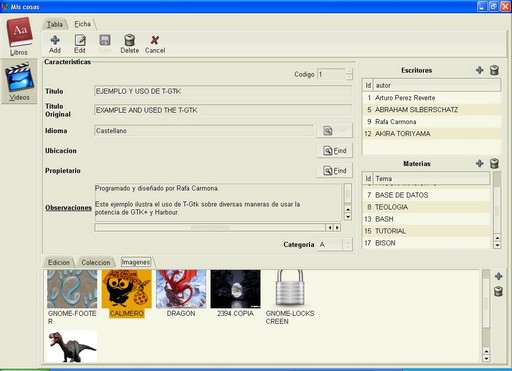The width and height of the screenshot is (512, 371).
Task: Select subject BASH
Action: pyautogui.click(x=426, y=219)
